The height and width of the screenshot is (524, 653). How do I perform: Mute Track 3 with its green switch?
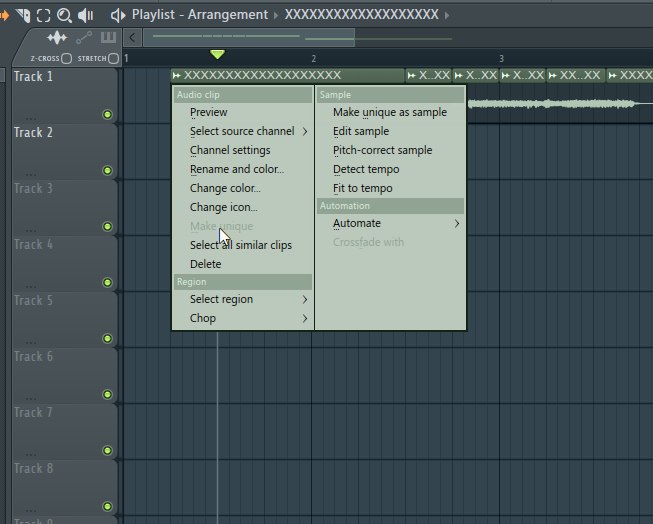coord(107,227)
